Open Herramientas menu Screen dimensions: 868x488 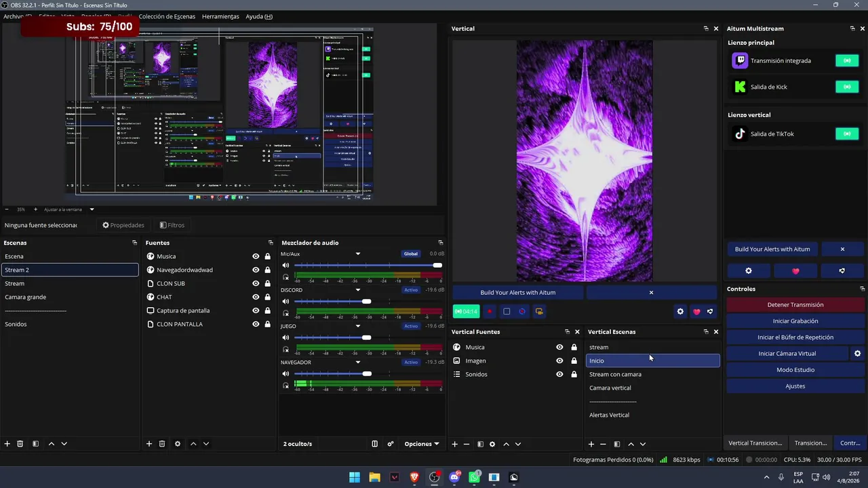coord(220,16)
